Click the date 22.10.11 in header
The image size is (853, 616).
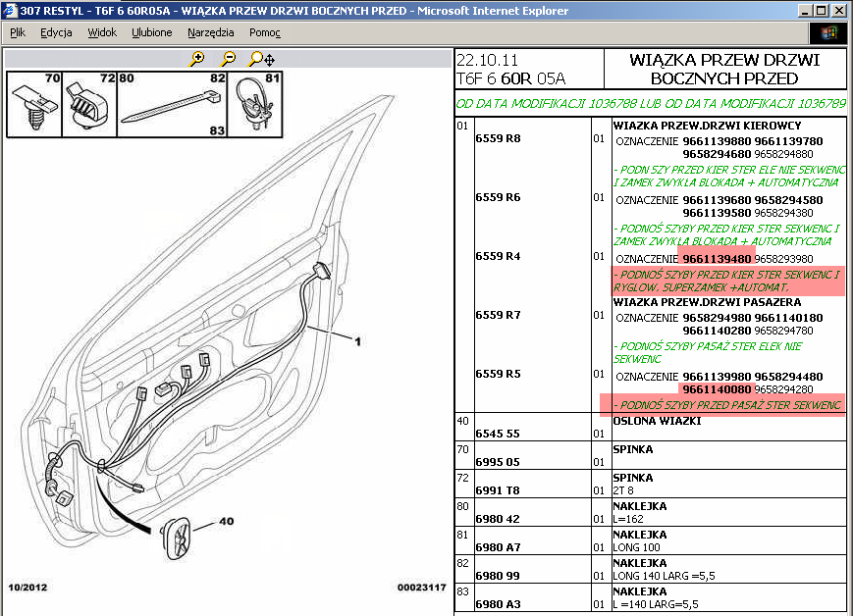click(487, 61)
